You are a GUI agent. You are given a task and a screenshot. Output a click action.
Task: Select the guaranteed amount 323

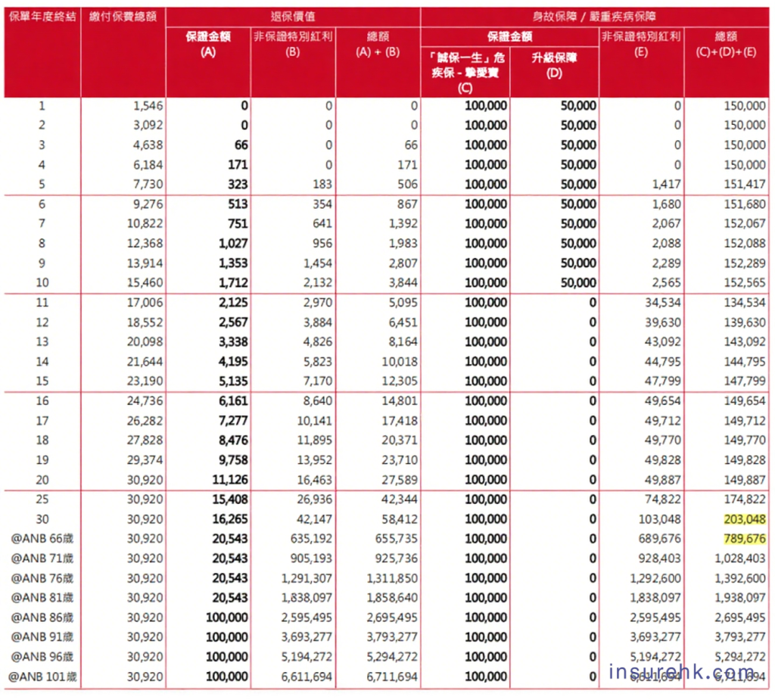tap(238, 185)
